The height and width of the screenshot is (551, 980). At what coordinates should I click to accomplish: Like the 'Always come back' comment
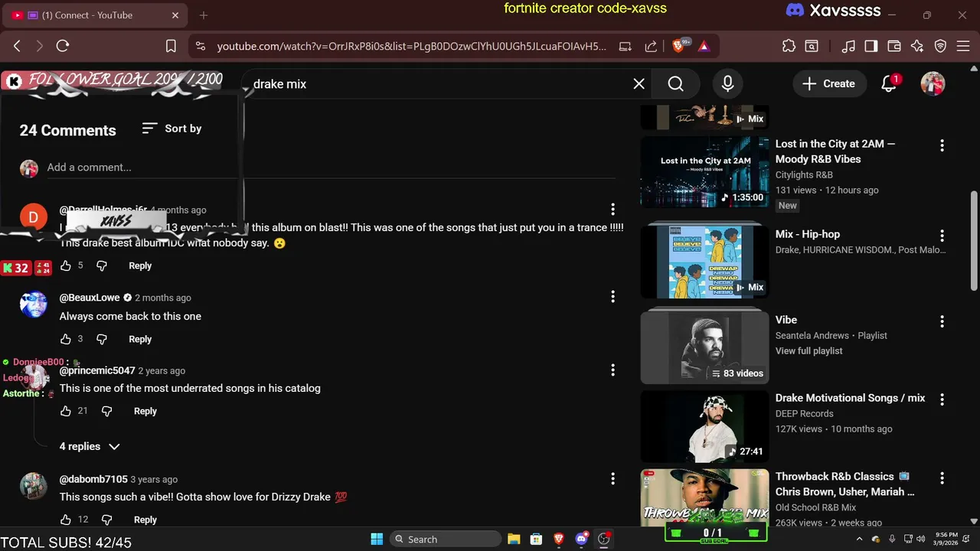[x=66, y=339]
